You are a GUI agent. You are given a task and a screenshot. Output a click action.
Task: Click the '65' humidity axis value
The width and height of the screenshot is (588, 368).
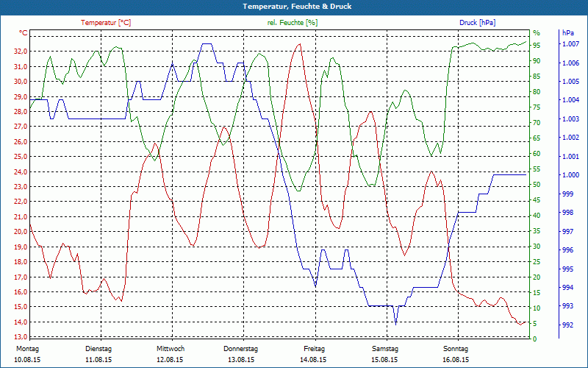pos(537,138)
